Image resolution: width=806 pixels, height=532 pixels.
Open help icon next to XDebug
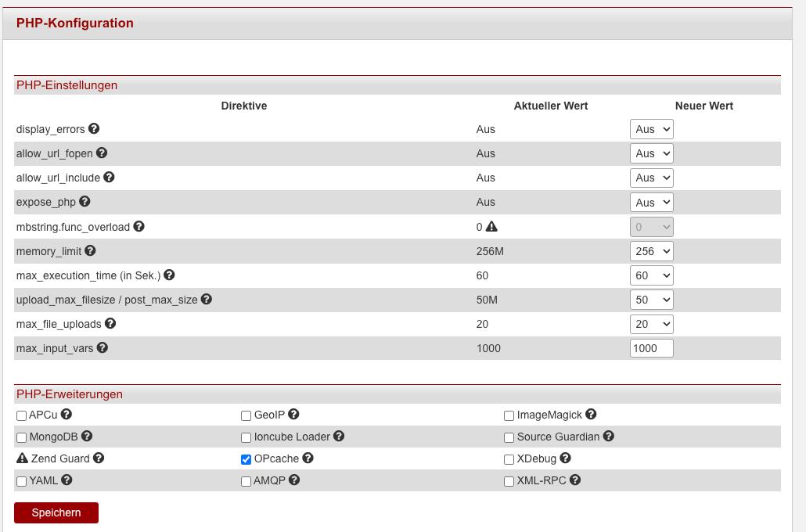point(566,458)
